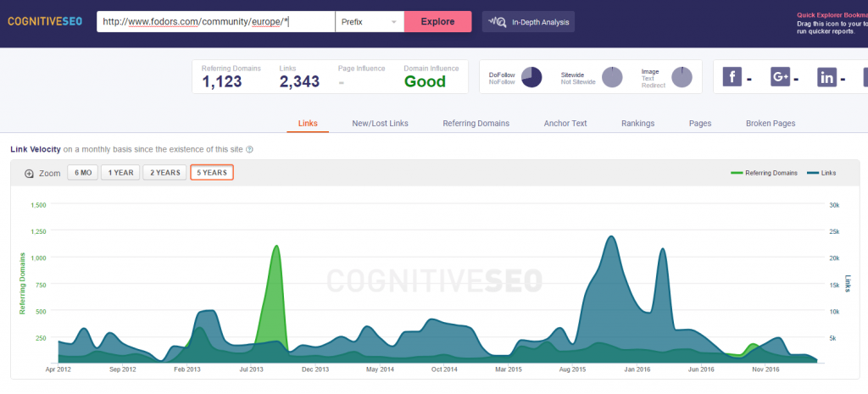
Task: Click the LinkedIn icon
Action: click(827, 77)
